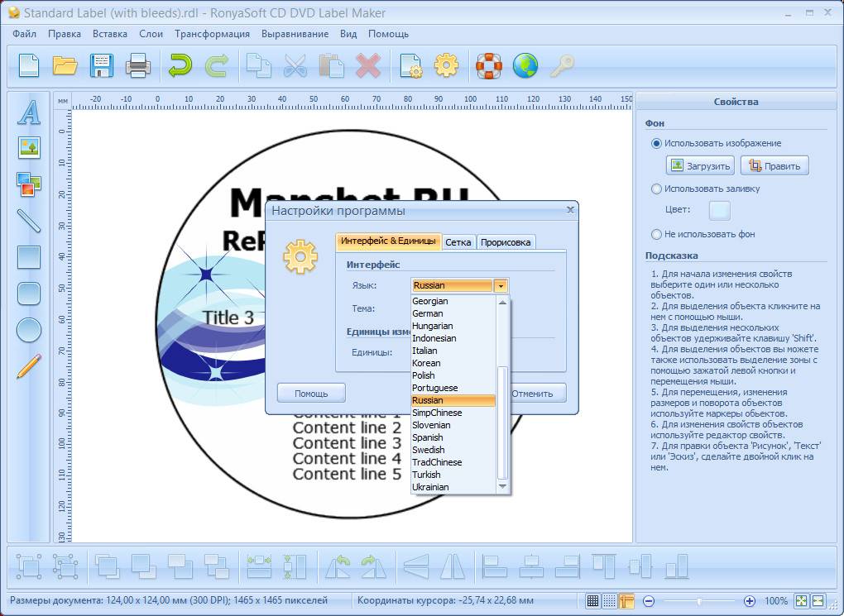Click the zoom slider in status bar

698,601
